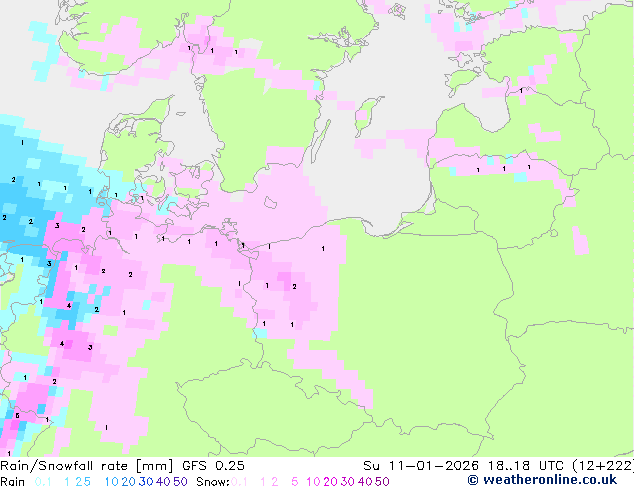The image size is (634, 490).
Task: Click the 'Su 11-01-2026' date text
Action: (x=421, y=466)
